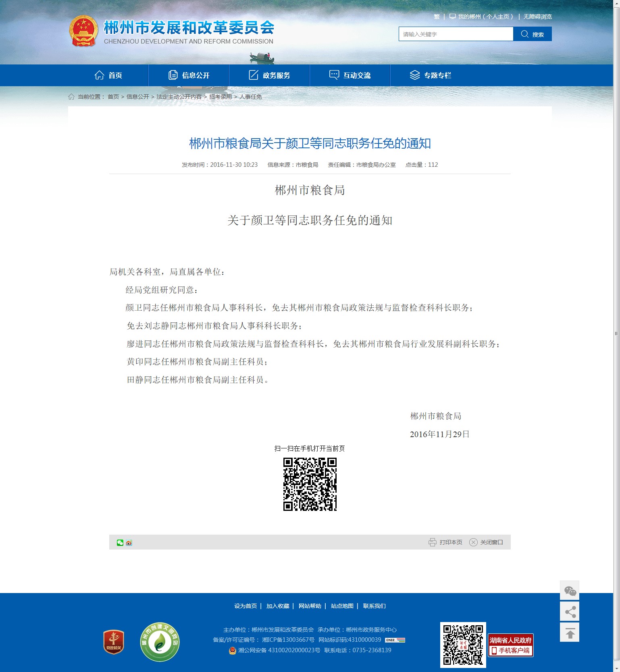Click the page QR code under 扫一扫在手机打开当前页
620x672 pixels.
[x=310, y=484]
